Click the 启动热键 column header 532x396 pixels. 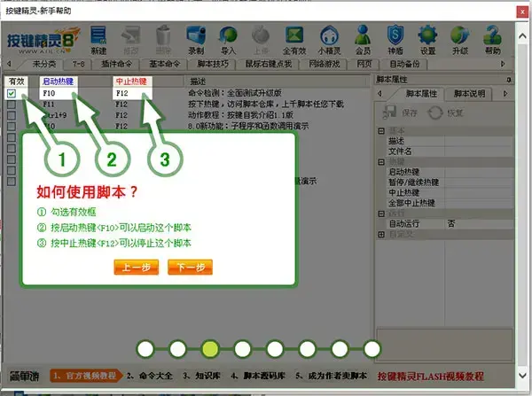(x=59, y=82)
